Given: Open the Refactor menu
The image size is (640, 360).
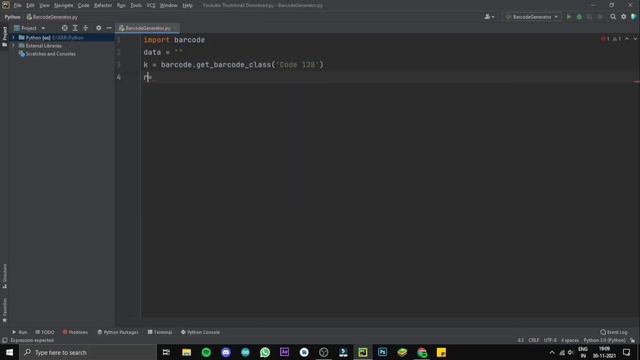Looking at the screenshot, I should coord(103,5).
